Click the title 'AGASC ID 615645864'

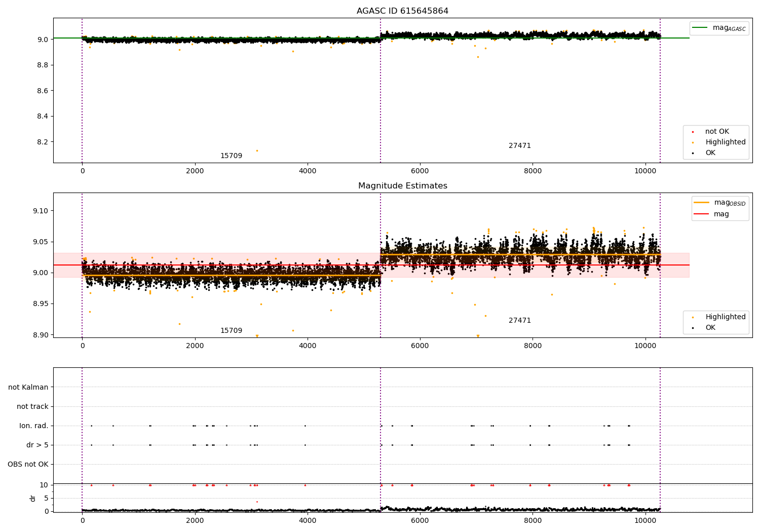402,11
